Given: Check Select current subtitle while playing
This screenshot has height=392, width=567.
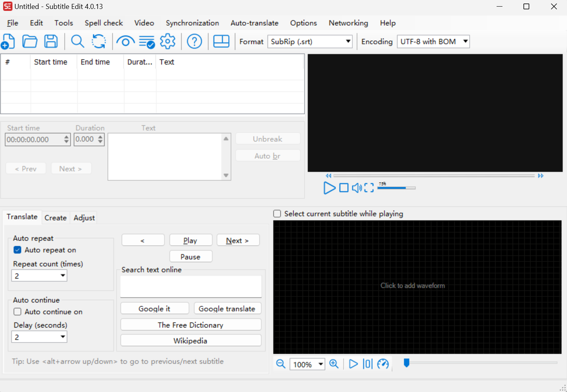Looking at the screenshot, I should pyautogui.click(x=276, y=213).
